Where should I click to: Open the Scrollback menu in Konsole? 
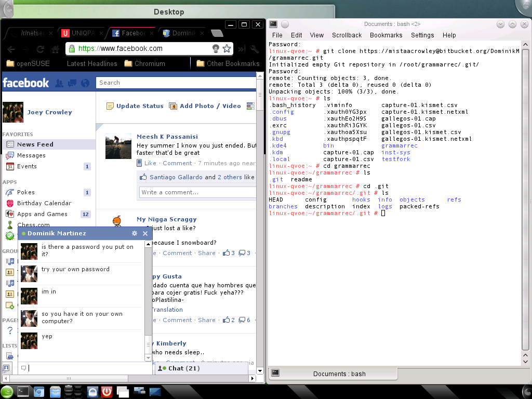click(347, 35)
